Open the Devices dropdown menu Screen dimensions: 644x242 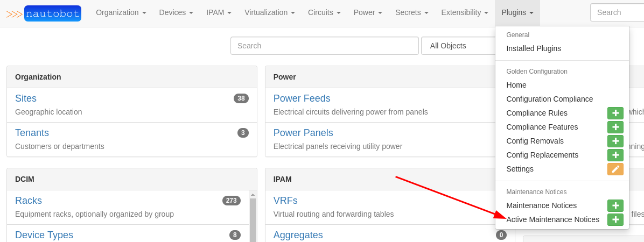click(176, 12)
